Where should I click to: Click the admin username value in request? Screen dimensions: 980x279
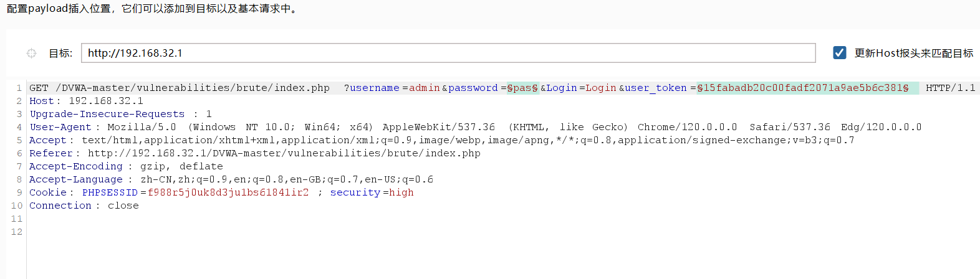click(x=424, y=88)
